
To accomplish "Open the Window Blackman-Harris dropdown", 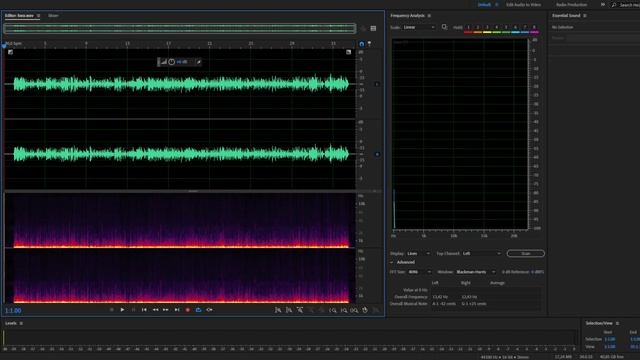I will pyautogui.click(x=476, y=272).
